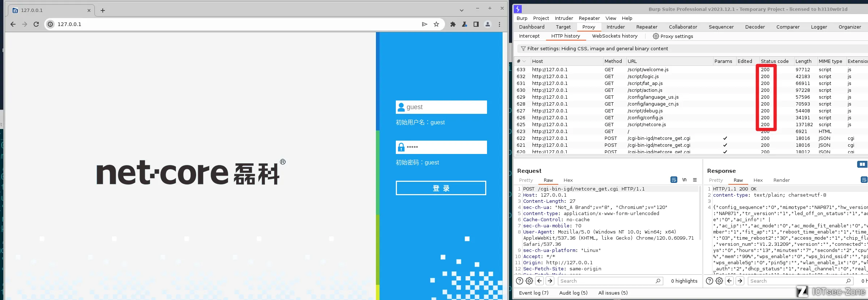This screenshot has height=300, width=868.
Task: Go to previous Request search match
Action: (x=539, y=281)
